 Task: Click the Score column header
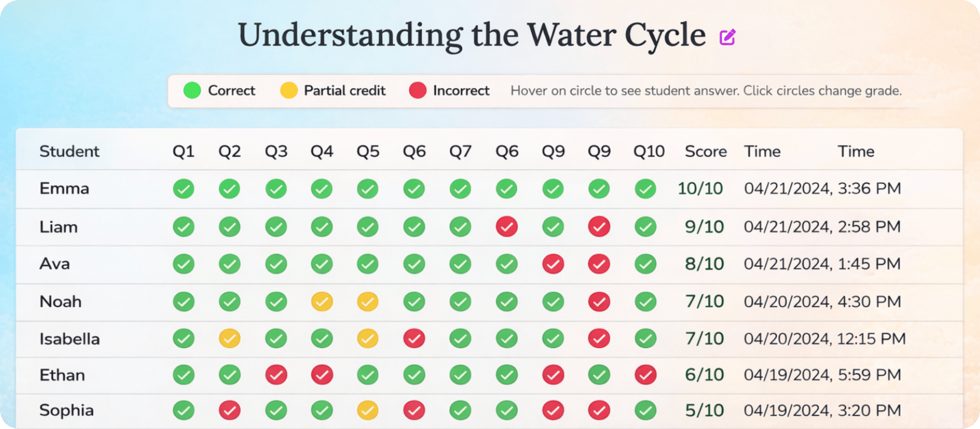(705, 151)
